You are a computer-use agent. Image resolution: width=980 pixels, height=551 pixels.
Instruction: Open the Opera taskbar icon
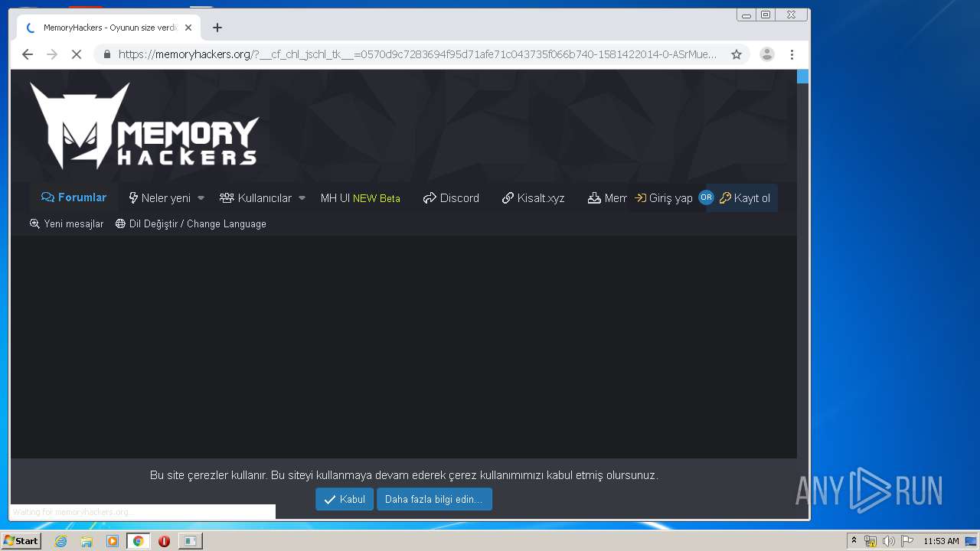click(164, 541)
